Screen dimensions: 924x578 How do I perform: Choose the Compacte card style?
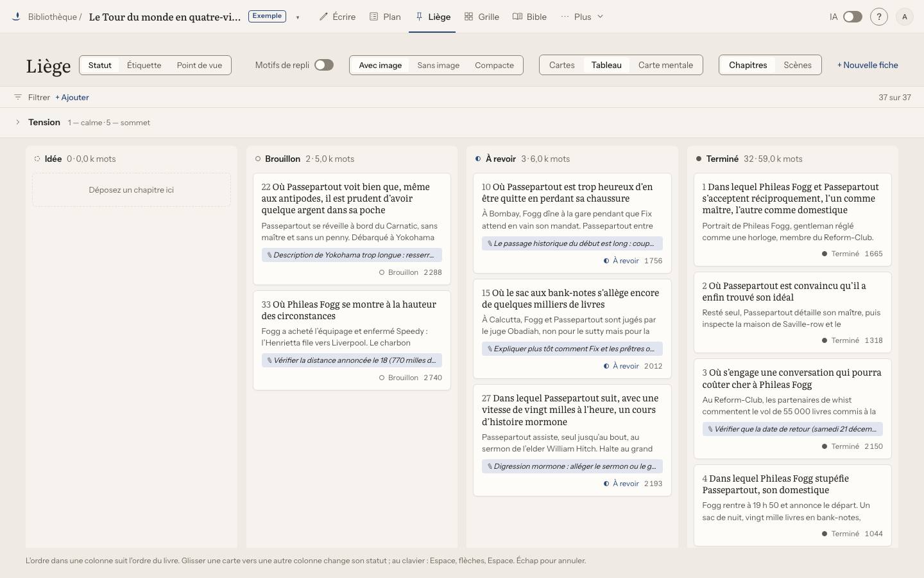(494, 65)
